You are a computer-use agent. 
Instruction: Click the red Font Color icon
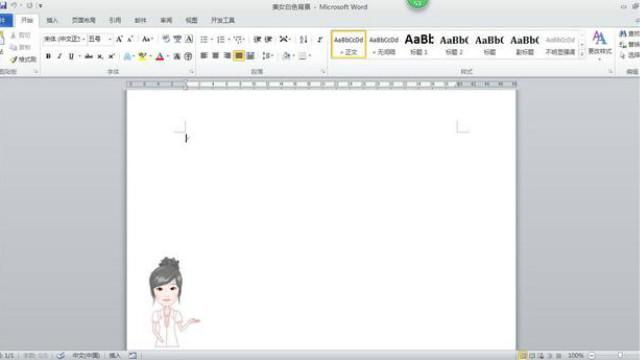point(160,56)
